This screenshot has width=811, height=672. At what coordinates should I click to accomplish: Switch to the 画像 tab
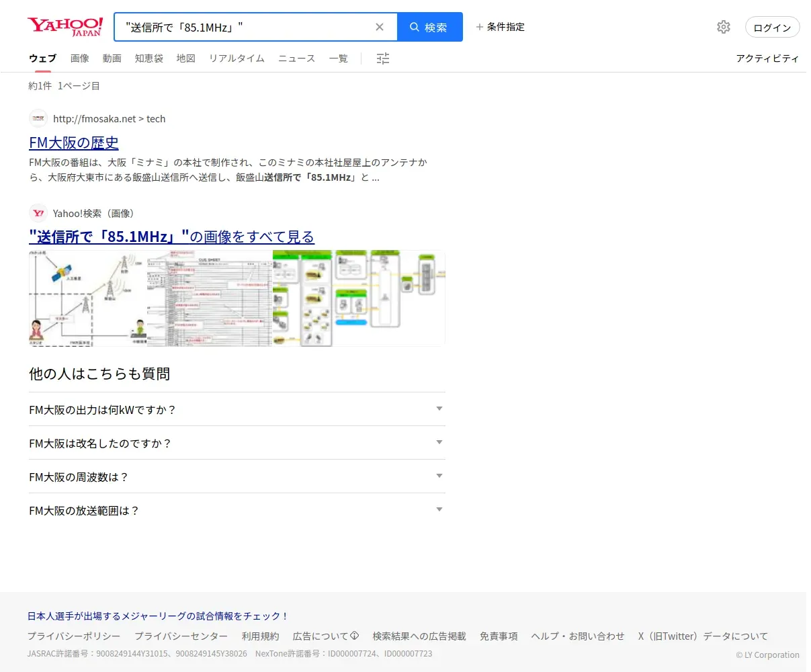pyautogui.click(x=80, y=58)
